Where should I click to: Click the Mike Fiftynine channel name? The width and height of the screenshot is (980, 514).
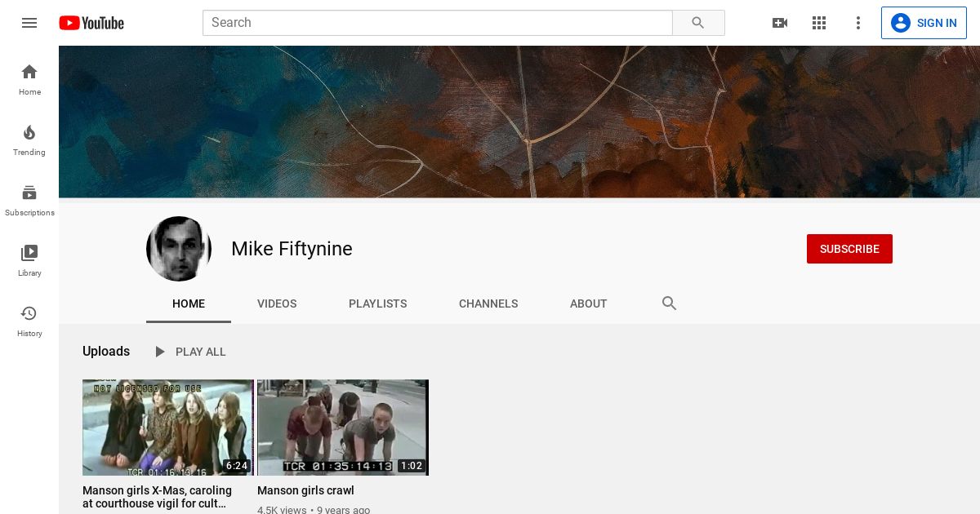pos(292,249)
